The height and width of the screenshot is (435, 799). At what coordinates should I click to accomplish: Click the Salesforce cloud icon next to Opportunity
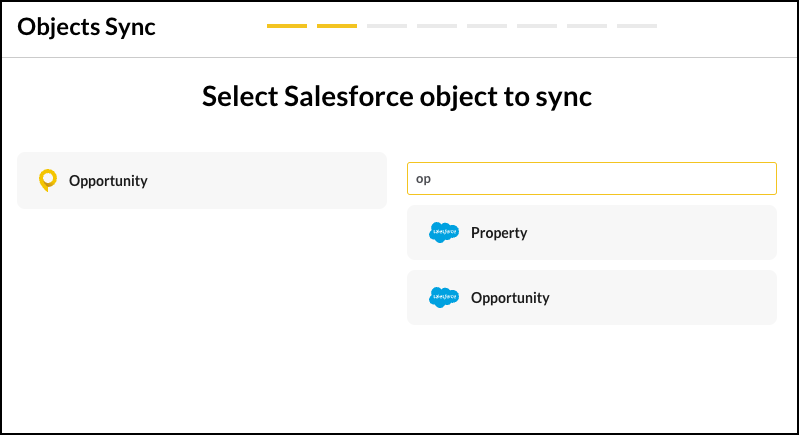[x=443, y=297]
